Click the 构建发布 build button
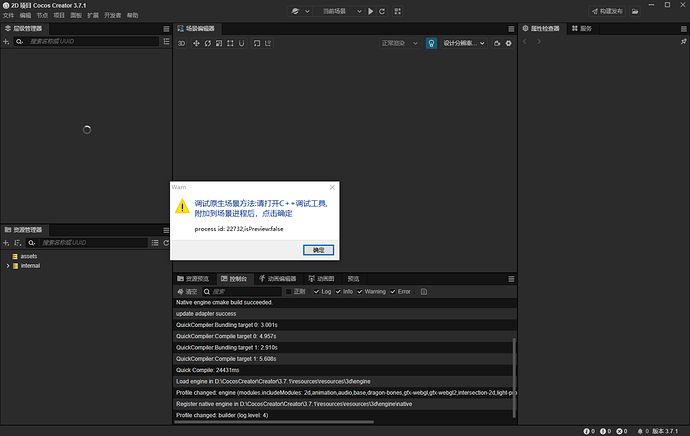This screenshot has width=690, height=436. point(608,11)
